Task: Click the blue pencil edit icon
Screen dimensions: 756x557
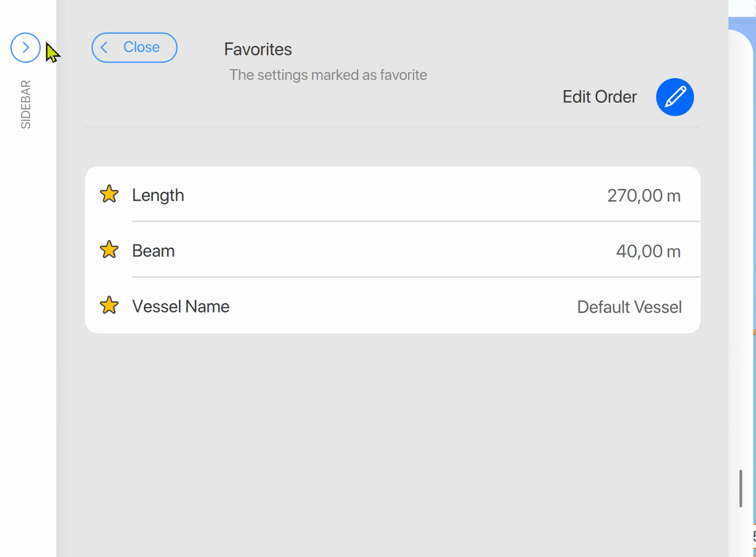Action: 675,97
